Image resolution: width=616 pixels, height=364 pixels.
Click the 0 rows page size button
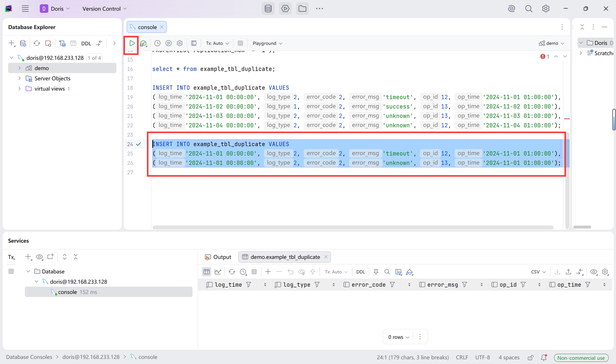pos(398,337)
